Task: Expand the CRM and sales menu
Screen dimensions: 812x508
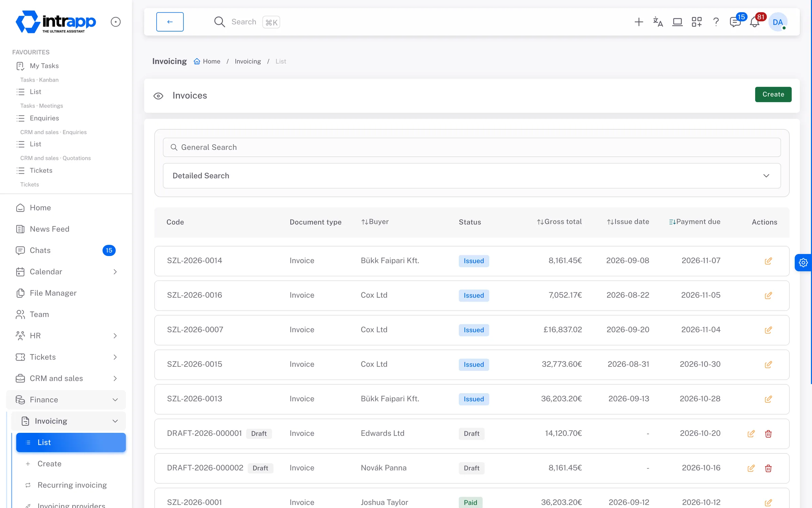Action: click(66, 378)
